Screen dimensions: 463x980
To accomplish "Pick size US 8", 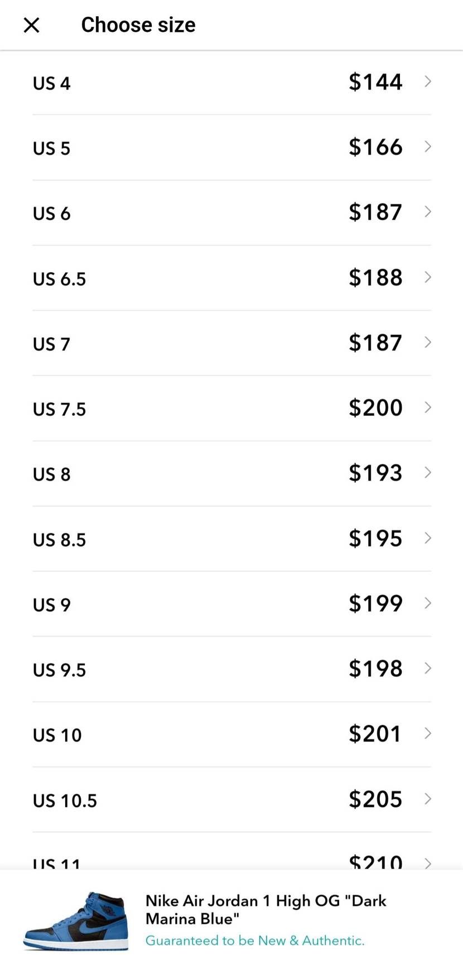I will (231, 473).
